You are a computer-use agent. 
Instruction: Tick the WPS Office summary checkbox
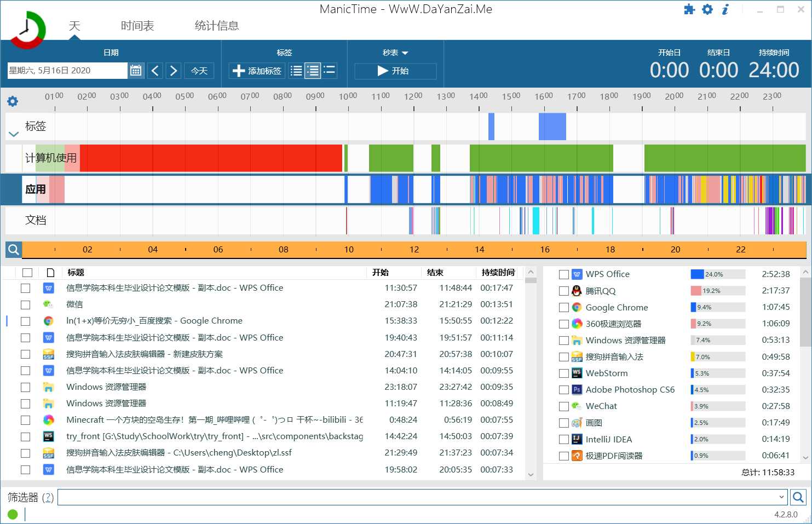pos(563,274)
